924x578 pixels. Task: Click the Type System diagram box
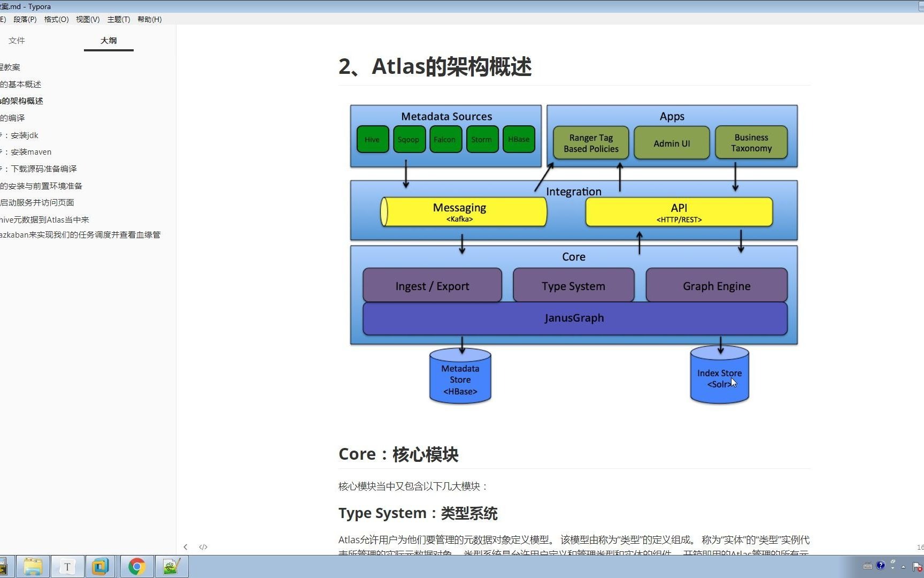pos(573,285)
